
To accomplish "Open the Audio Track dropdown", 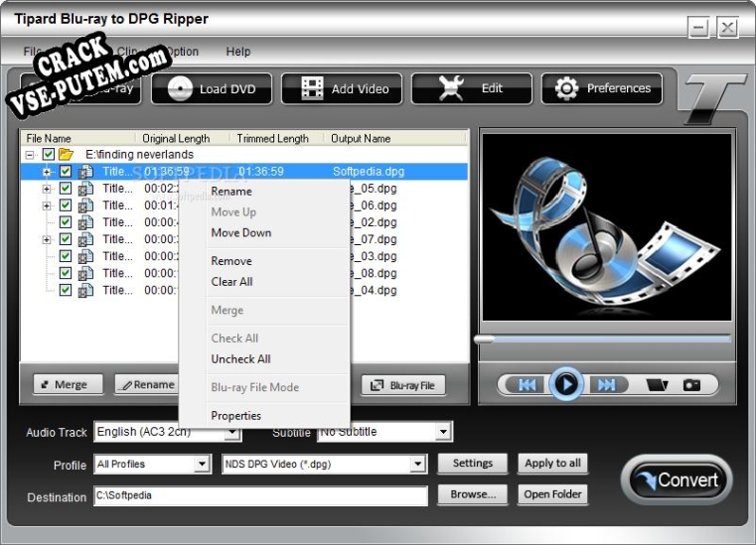I will tap(232, 433).
